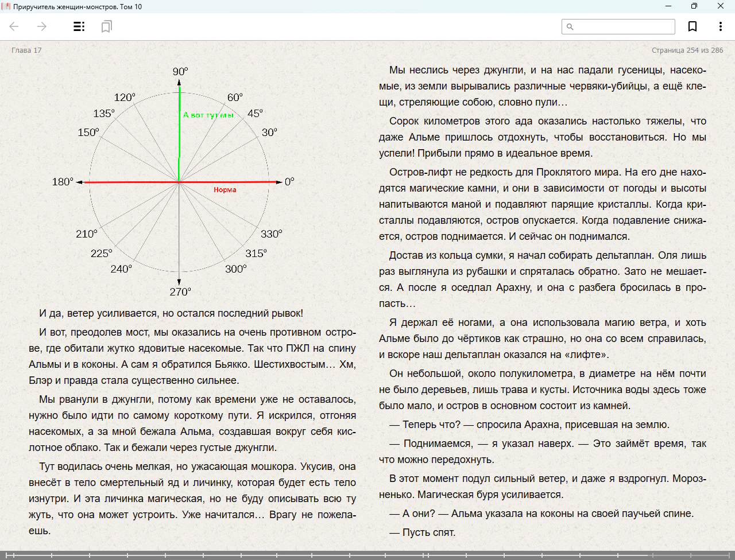
Task: Open the table of contents list icon
Action: (x=79, y=26)
